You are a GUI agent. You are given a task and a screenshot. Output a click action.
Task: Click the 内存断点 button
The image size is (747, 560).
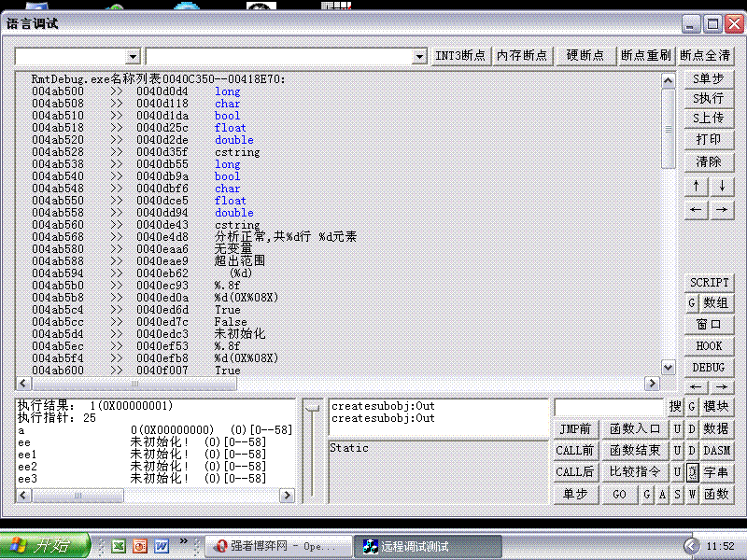click(522, 56)
